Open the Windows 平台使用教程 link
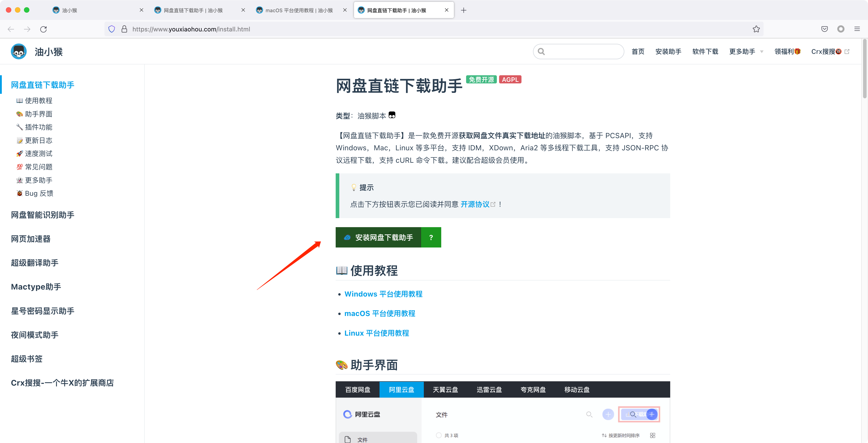The height and width of the screenshot is (443, 868). click(x=383, y=294)
